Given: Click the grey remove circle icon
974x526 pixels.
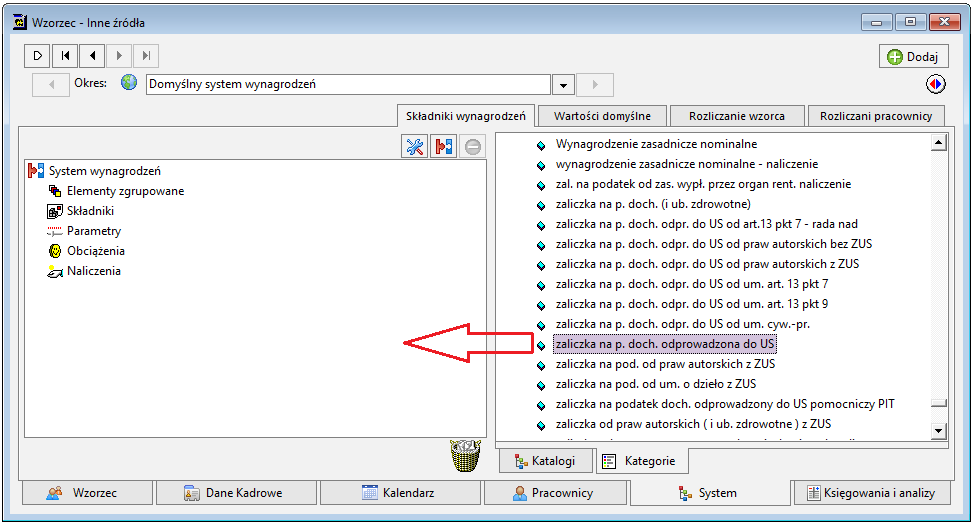Looking at the screenshot, I should point(473,147).
